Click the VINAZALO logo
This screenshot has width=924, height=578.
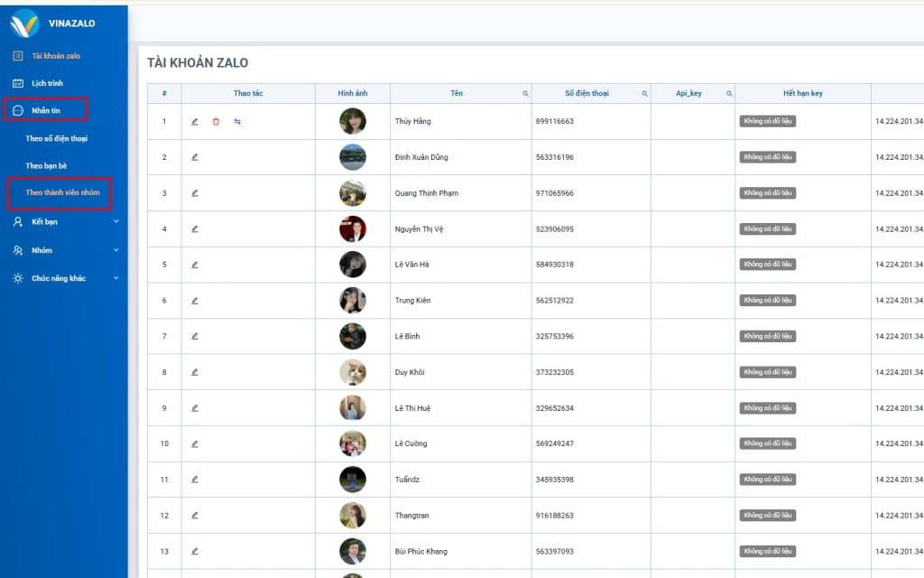[x=25, y=23]
